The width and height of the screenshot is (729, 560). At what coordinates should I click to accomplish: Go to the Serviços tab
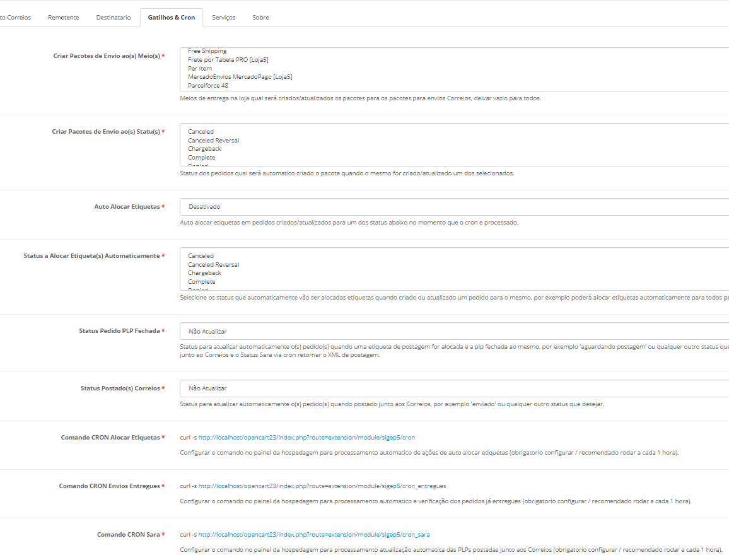(x=223, y=18)
